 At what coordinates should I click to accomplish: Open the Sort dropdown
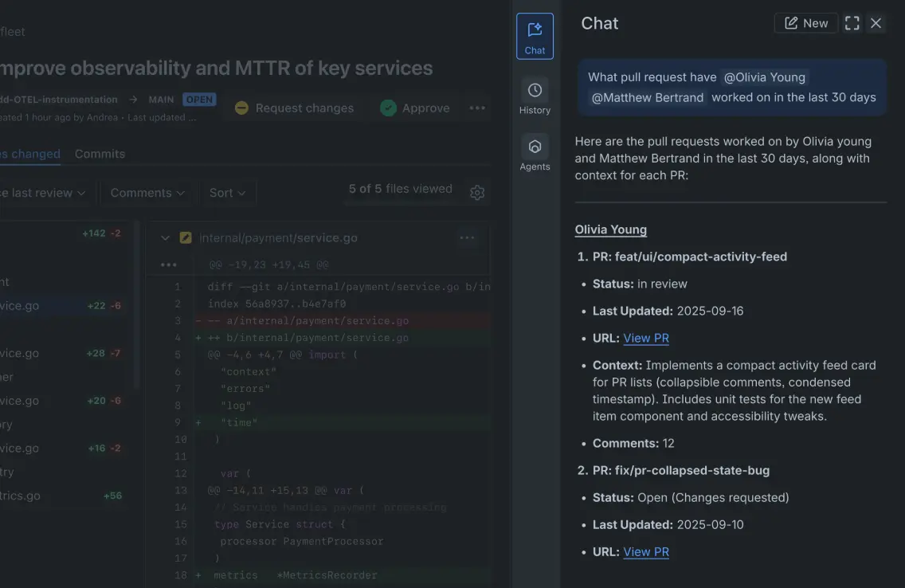click(x=228, y=193)
